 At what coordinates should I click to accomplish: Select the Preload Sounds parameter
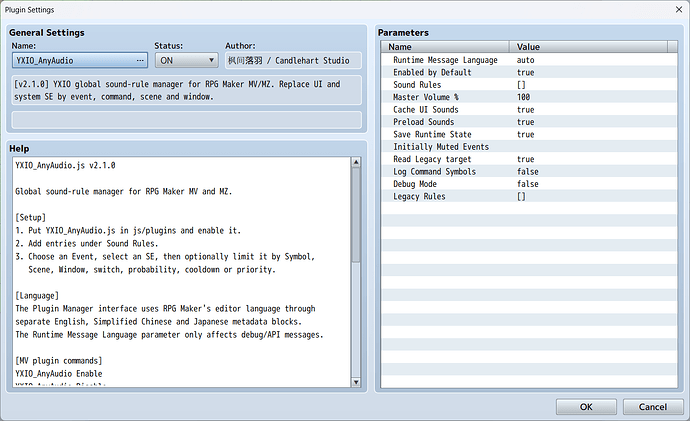click(529, 122)
